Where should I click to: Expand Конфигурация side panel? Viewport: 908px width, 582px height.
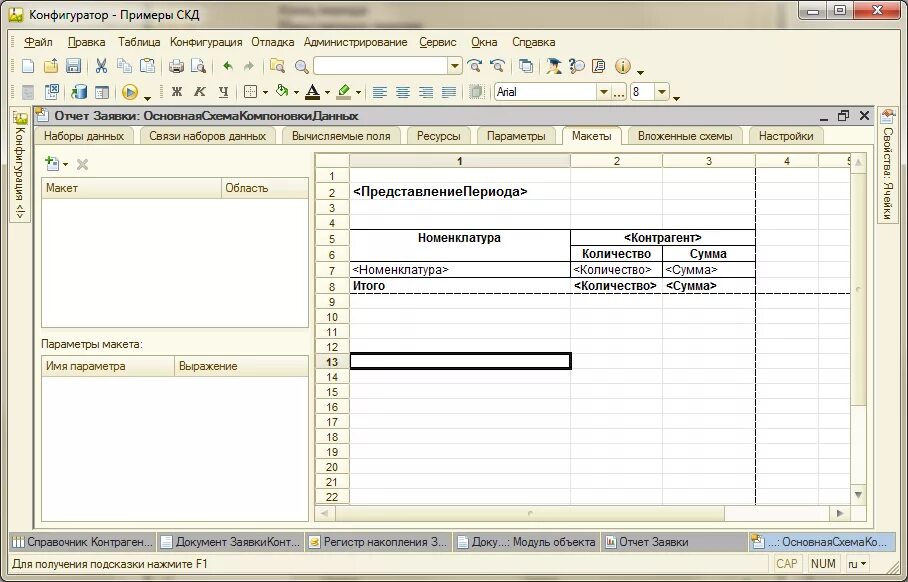tap(20, 165)
